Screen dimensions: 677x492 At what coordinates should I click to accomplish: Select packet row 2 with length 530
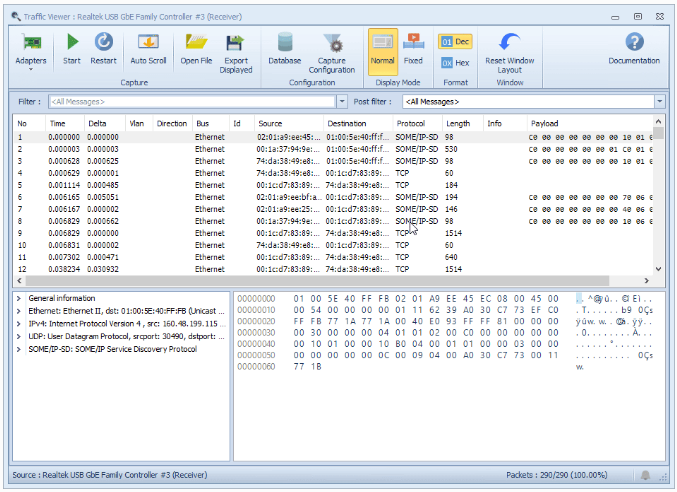[x=332, y=149]
